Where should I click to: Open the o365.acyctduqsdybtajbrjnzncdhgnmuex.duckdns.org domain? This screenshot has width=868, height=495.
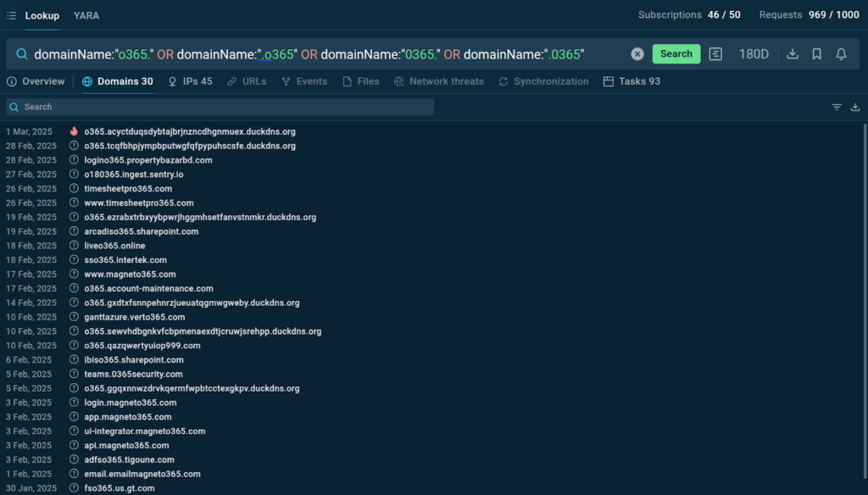point(189,132)
